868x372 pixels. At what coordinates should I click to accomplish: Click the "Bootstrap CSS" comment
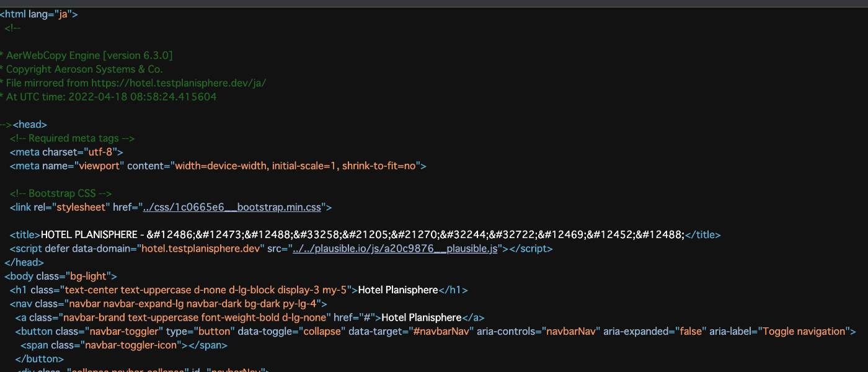click(x=61, y=193)
